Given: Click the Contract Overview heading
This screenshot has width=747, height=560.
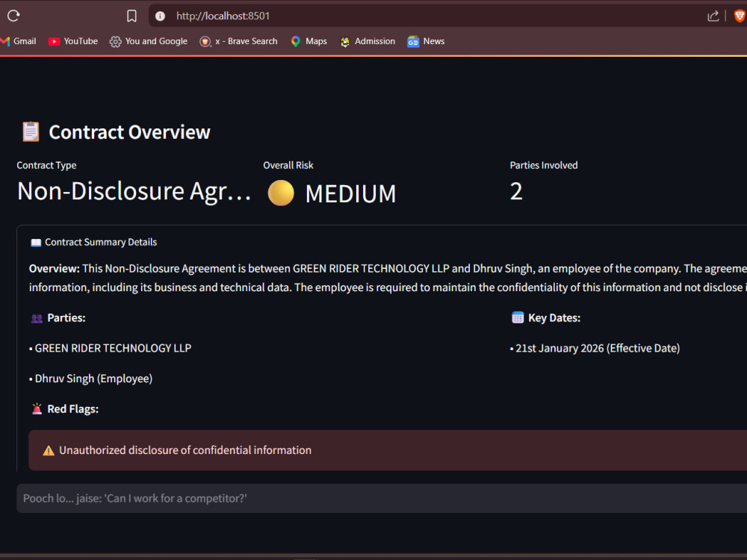Looking at the screenshot, I should (129, 132).
